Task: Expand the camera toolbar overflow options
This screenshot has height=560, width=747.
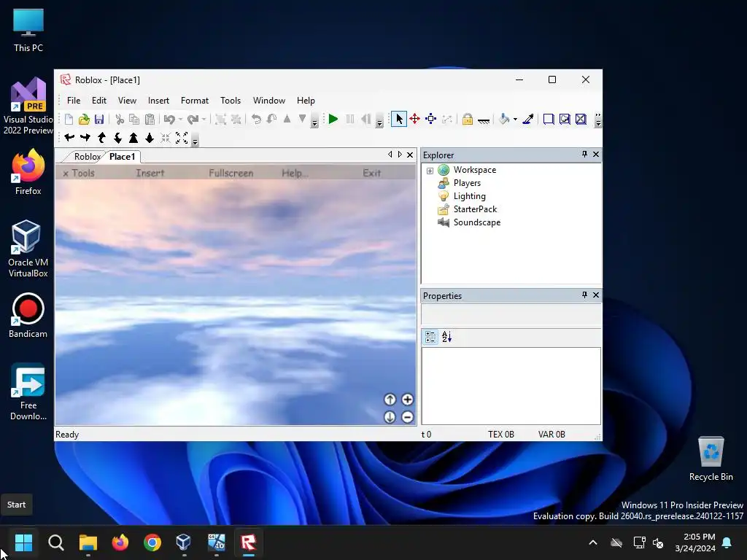Action: point(195,141)
